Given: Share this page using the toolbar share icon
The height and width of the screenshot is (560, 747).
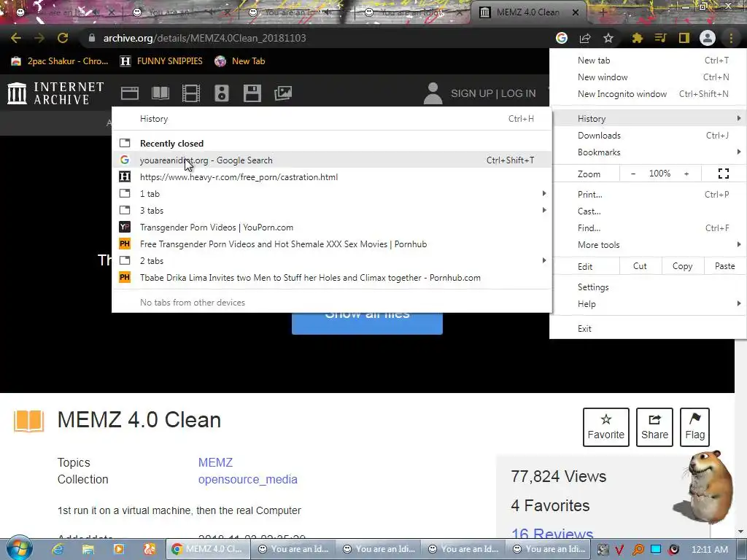Looking at the screenshot, I should pos(585,38).
